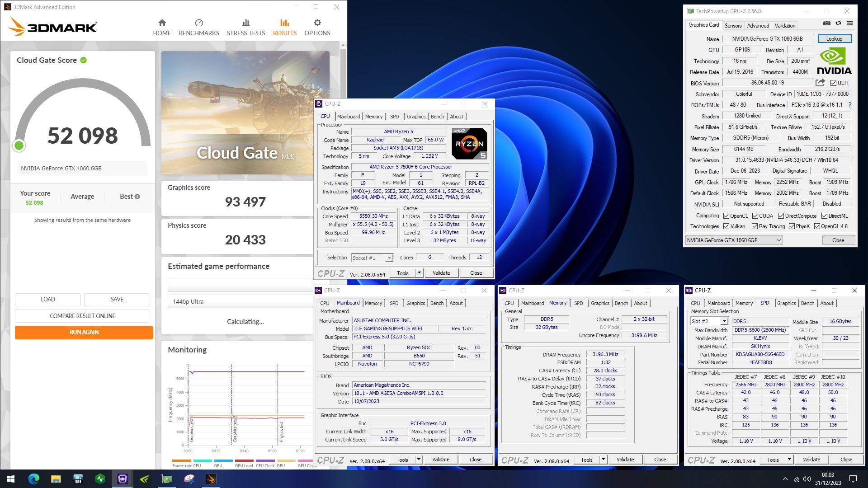Viewport: 868px width, 488px height.
Task: Open the Bench tab in CPU-Z CPU window
Action: click(x=437, y=117)
